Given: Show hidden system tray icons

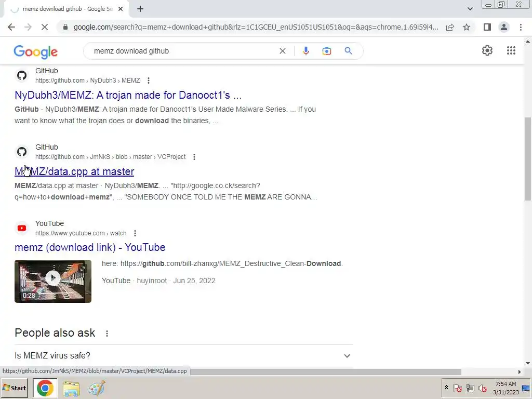Looking at the screenshot, I should click(x=446, y=388).
